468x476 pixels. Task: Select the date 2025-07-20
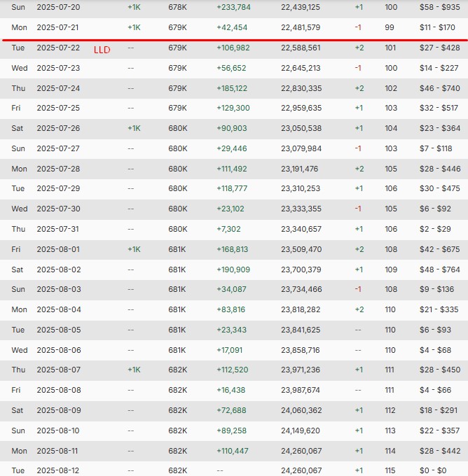[58, 7]
